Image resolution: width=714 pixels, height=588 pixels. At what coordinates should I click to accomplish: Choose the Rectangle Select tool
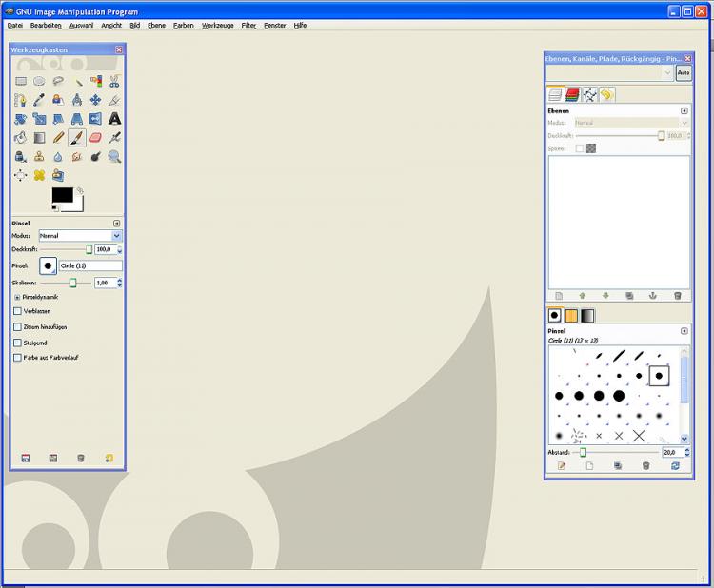[21, 81]
